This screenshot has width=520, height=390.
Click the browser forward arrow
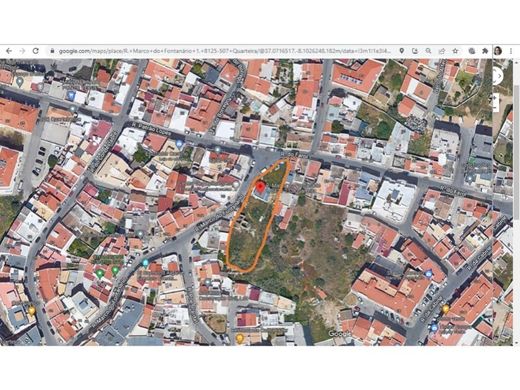click(x=22, y=51)
